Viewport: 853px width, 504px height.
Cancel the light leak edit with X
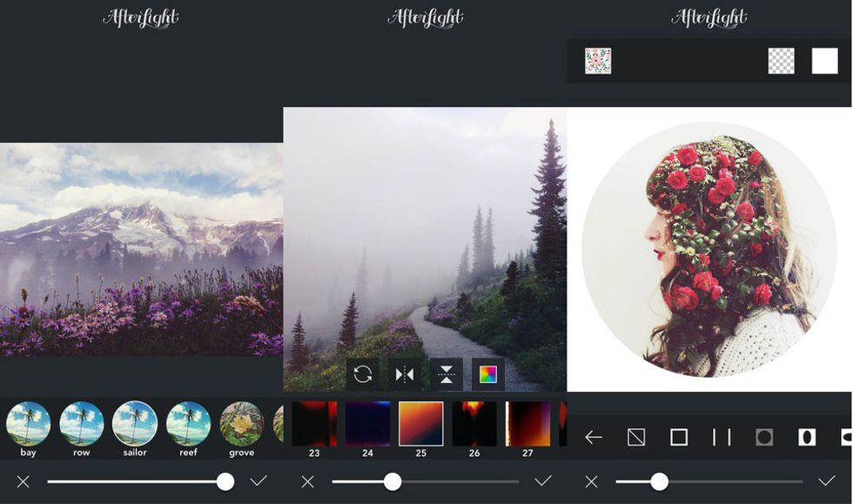[307, 481]
